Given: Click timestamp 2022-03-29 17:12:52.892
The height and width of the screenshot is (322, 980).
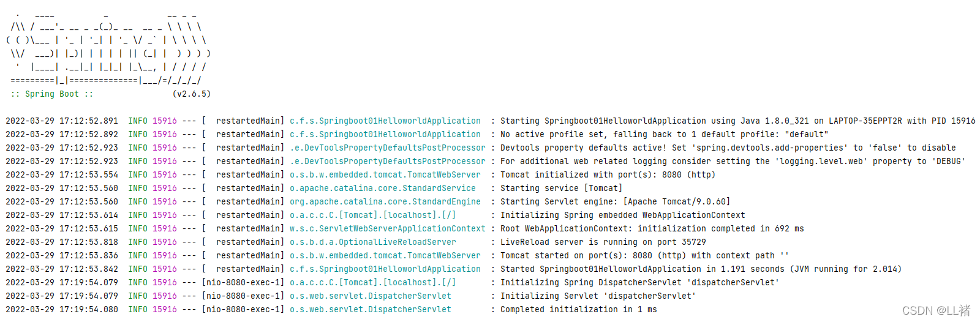Looking at the screenshot, I should pos(62,135).
